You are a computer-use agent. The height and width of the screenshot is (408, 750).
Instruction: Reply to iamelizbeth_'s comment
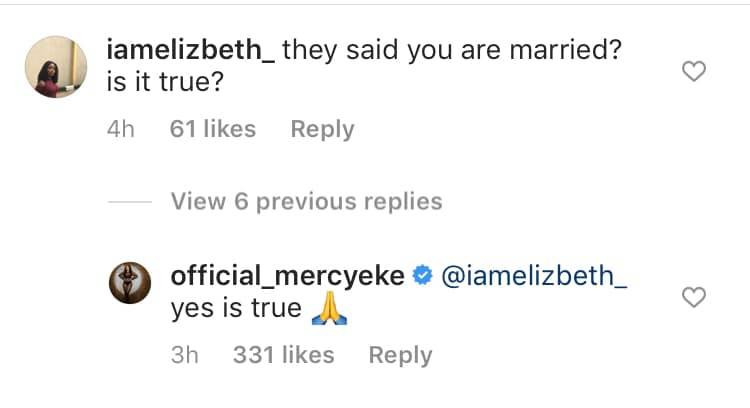tap(322, 129)
